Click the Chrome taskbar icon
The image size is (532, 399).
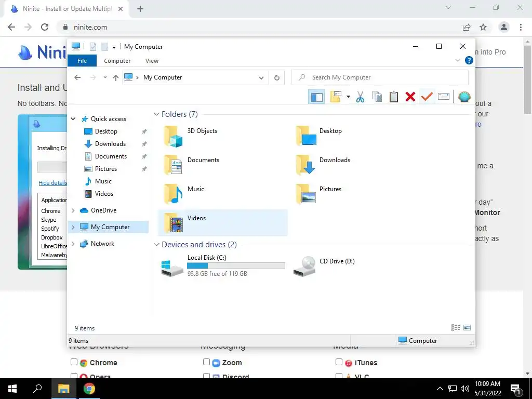89,389
